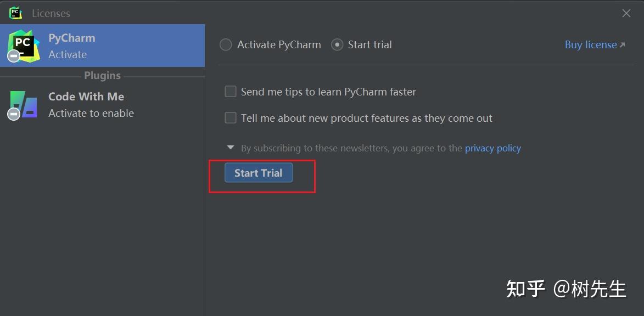Image resolution: width=644 pixels, height=316 pixels.
Task: Click the large PyCharm product icon in the sidebar
Action: click(x=24, y=45)
